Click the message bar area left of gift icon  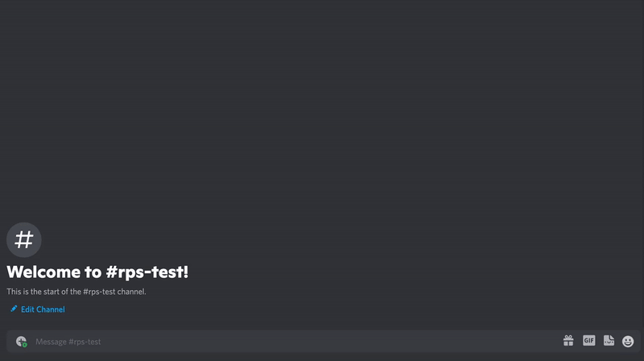pyautogui.click(x=534, y=342)
